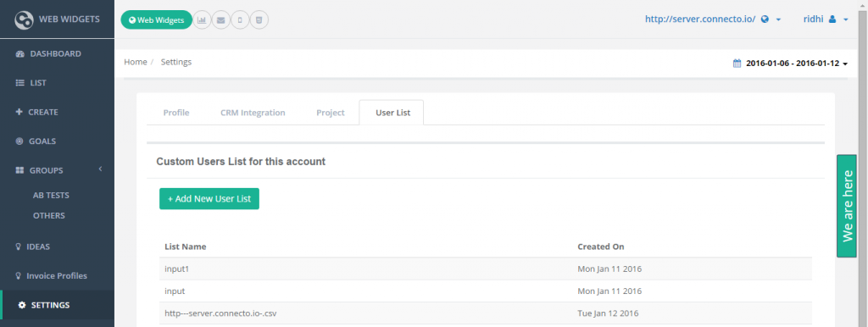Click the Groups grid icon
868x327 pixels.
coord(20,170)
